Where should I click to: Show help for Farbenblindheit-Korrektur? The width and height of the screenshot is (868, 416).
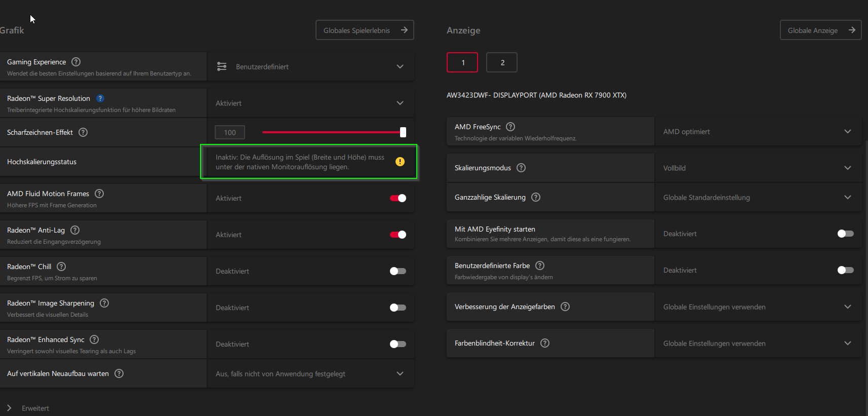click(x=545, y=343)
